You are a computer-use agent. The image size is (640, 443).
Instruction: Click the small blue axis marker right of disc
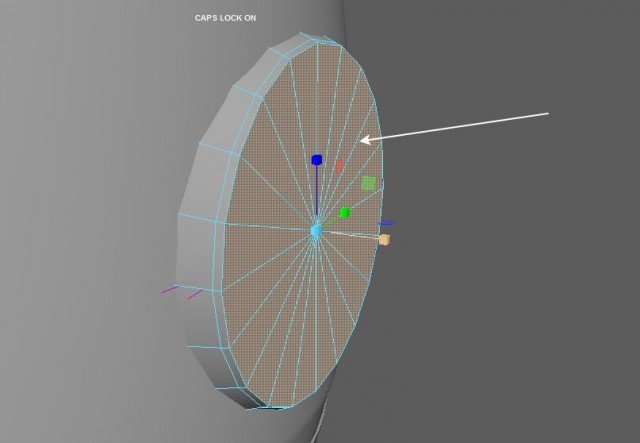point(388,222)
